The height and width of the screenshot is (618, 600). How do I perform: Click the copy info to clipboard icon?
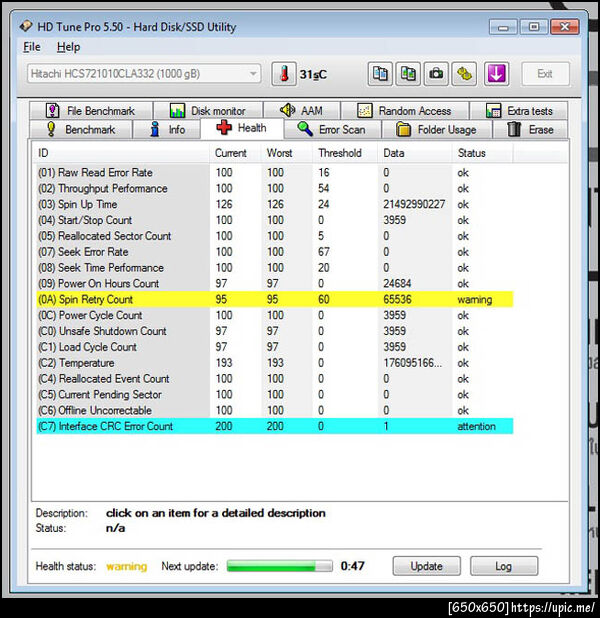380,74
